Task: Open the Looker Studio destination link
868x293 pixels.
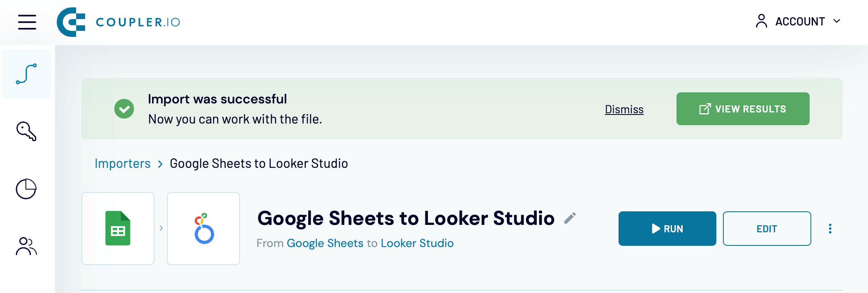Action: pos(417,243)
